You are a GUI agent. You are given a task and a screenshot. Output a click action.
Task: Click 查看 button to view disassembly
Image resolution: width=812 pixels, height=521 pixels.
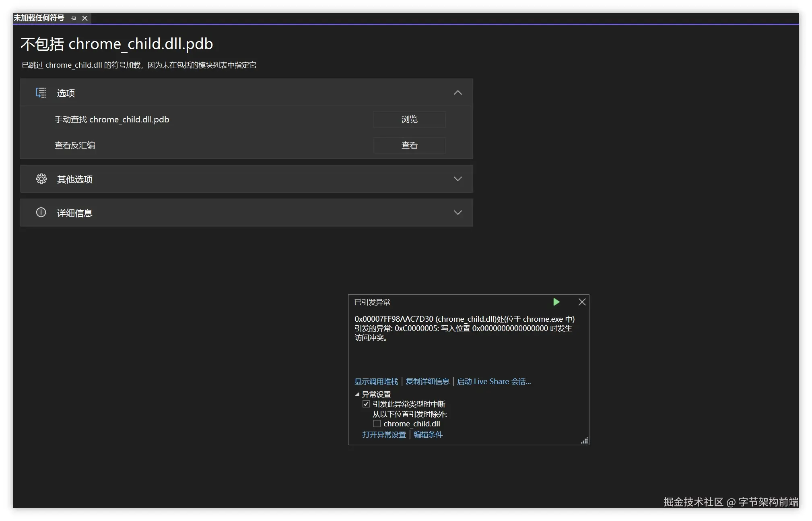[x=409, y=145]
